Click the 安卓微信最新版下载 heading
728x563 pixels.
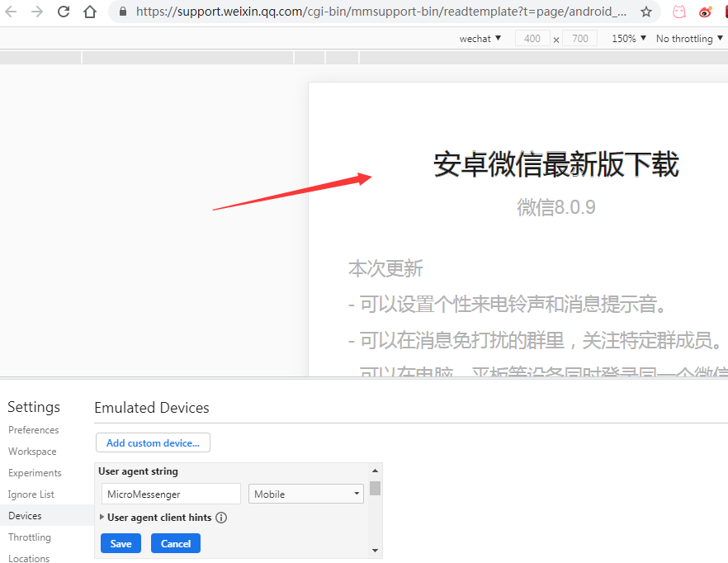(x=555, y=164)
